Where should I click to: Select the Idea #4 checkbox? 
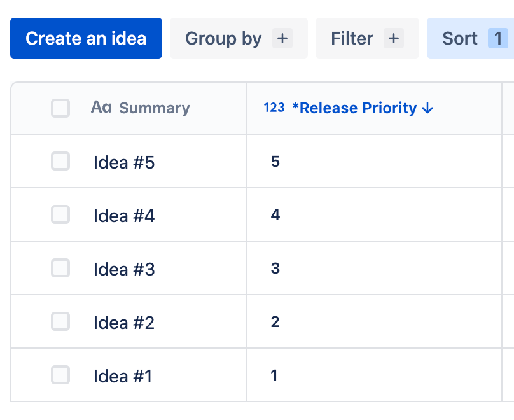tap(60, 215)
